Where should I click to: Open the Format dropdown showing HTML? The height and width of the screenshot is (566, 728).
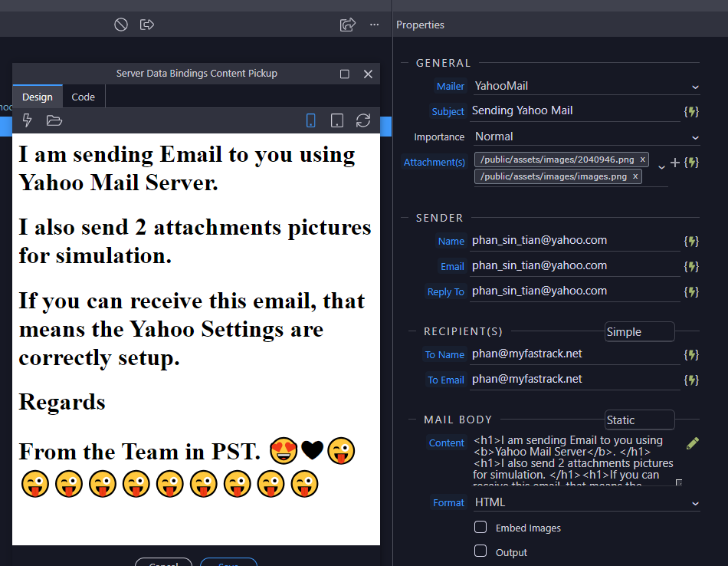point(586,503)
